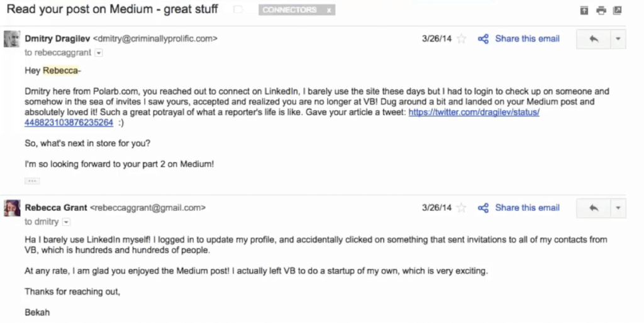The width and height of the screenshot is (644, 323).
Task: Open conversation in new window icon
Action: click(x=617, y=11)
